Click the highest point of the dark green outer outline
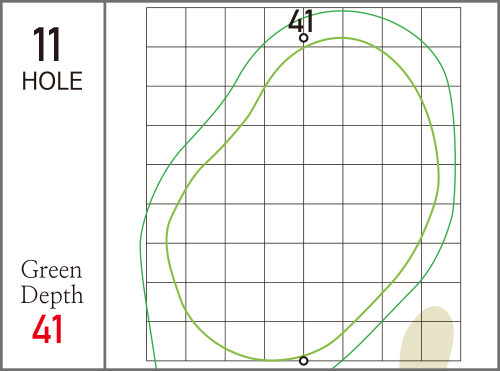This screenshot has height=371, width=500. 342,11
